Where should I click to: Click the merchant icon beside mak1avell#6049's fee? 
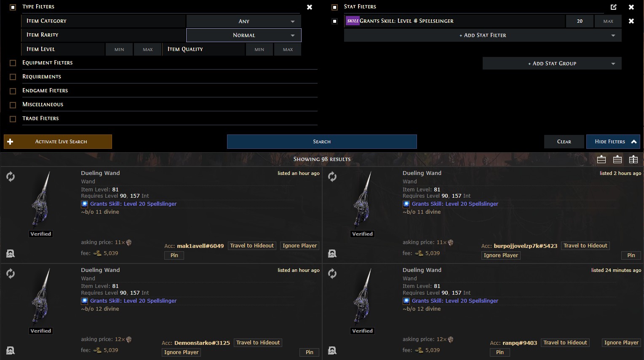click(x=11, y=253)
